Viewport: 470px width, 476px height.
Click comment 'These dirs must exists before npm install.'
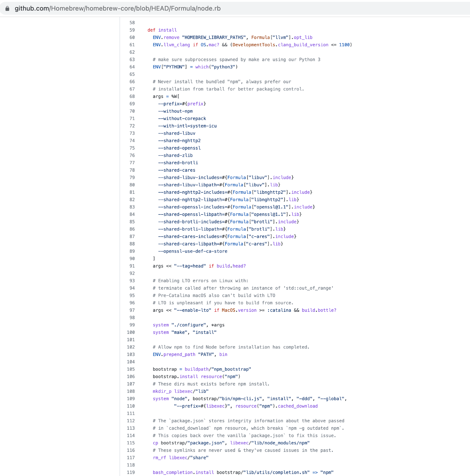tap(211, 384)
